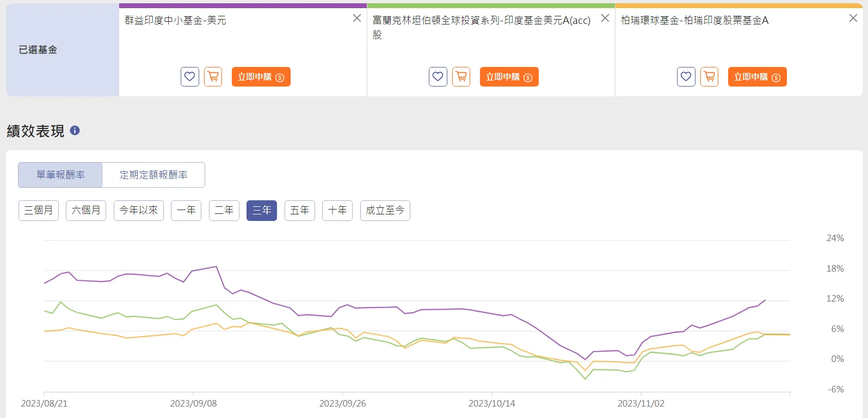This screenshot has width=868, height=418.
Task: Select the 二年 period
Action: pos(224,211)
